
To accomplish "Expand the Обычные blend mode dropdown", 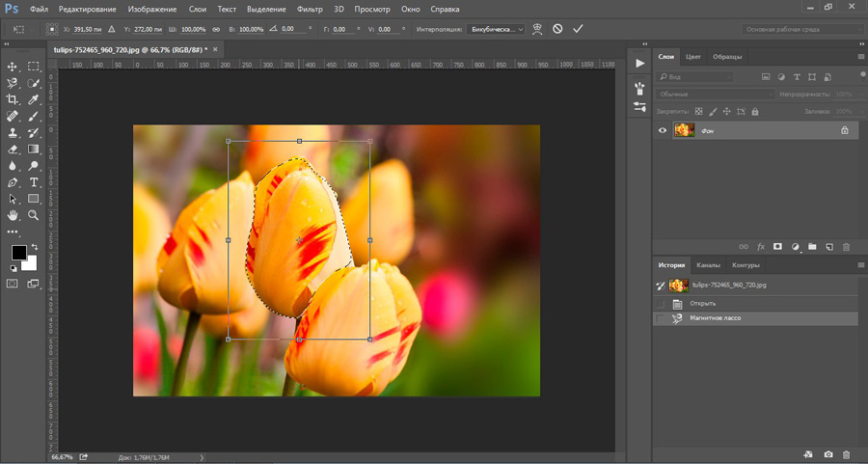I will pos(715,95).
